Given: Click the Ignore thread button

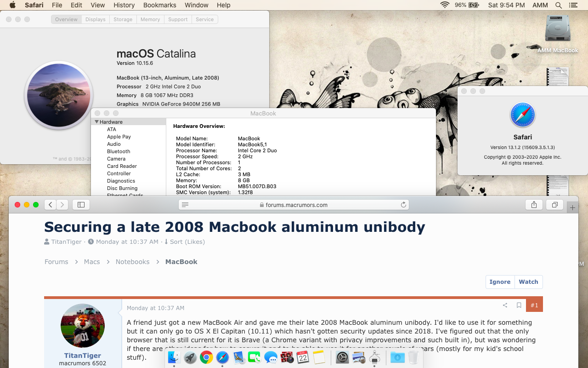Looking at the screenshot, I should (x=500, y=282).
